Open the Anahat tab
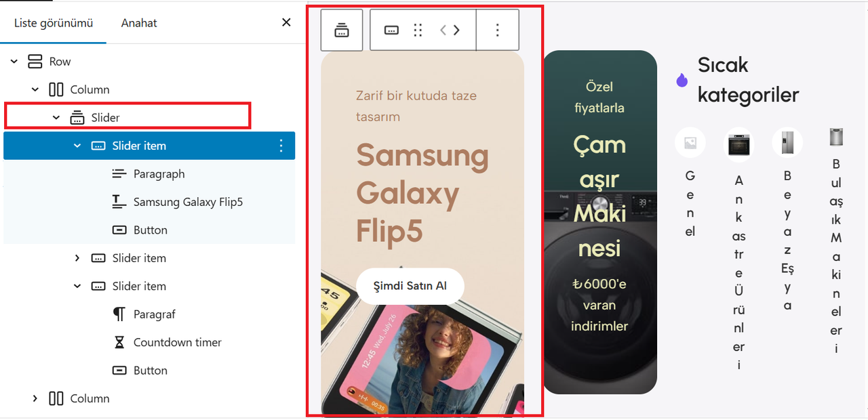The width and height of the screenshot is (868, 420). point(139,23)
